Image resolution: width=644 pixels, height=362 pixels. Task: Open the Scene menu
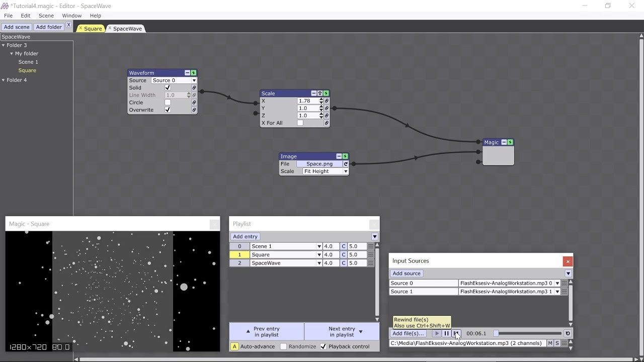pos(46,16)
